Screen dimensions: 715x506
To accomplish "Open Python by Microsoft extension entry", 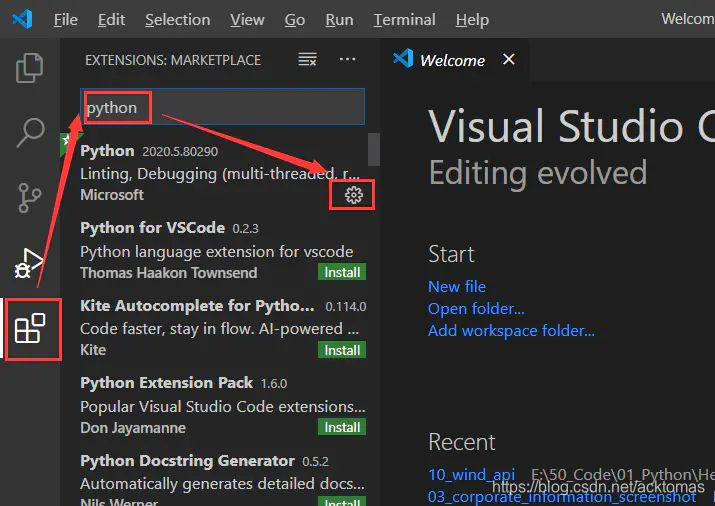I will click(x=221, y=173).
